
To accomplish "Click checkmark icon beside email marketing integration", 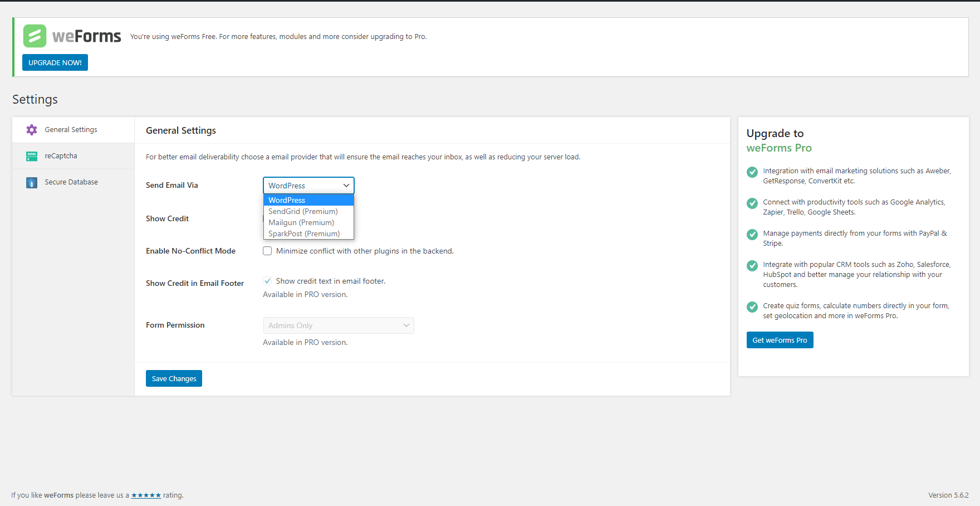I will pyautogui.click(x=752, y=172).
